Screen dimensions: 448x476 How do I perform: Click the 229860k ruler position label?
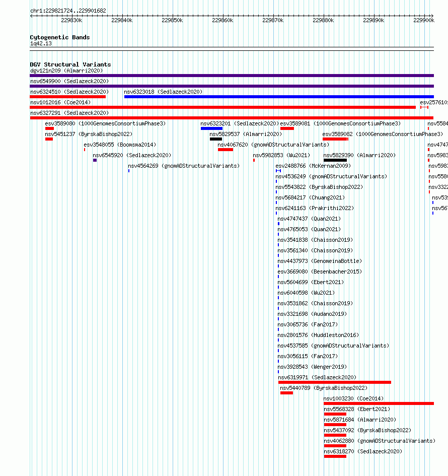click(222, 21)
